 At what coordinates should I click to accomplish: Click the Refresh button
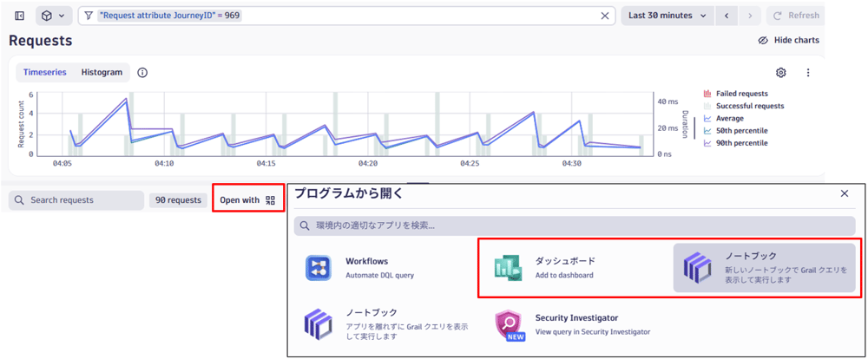click(795, 16)
